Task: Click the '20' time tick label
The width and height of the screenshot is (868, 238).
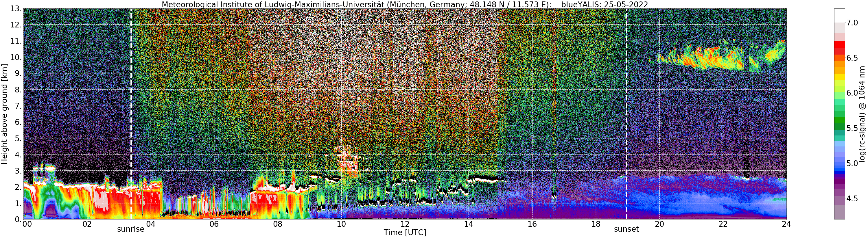Action: (x=659, y=224)
